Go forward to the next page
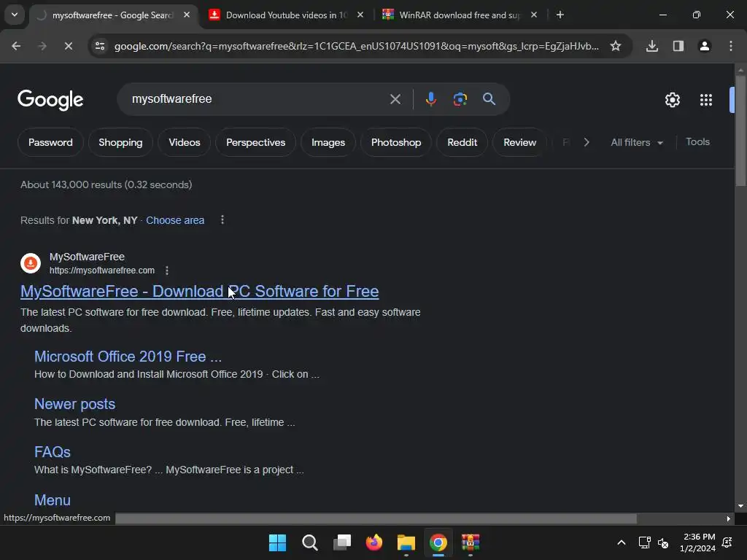The height and width of the screenshot is (560, 747). [x=42, y=46]
